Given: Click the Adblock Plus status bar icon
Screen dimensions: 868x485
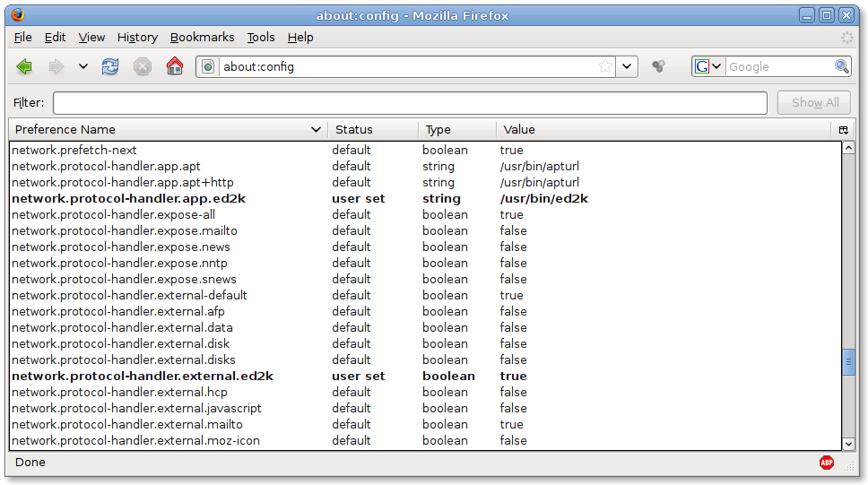Looking at the screenshot, I should tap(826, 463).
